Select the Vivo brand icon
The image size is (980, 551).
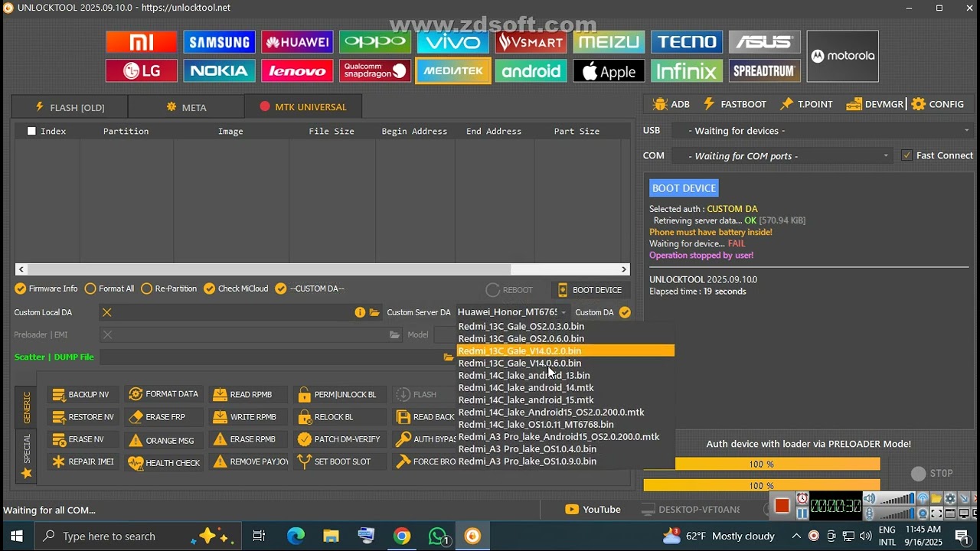pyautogui.click(x=452, y=42)
